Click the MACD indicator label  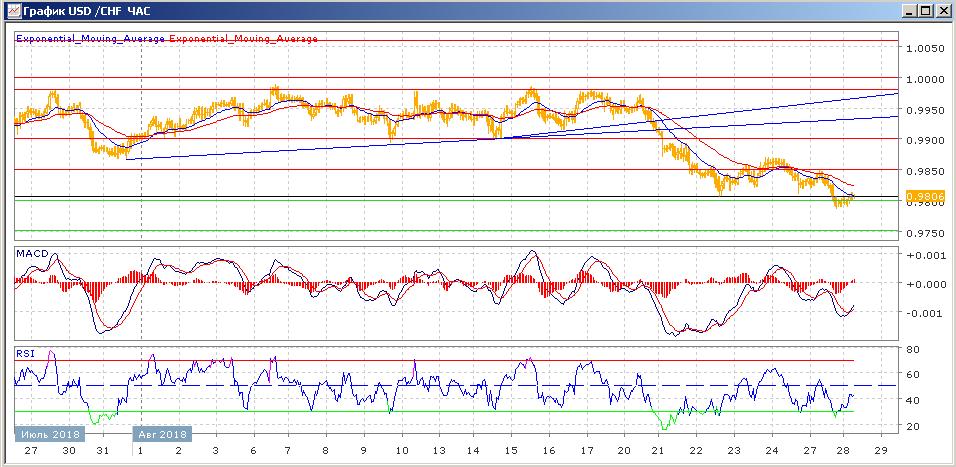tap(32, 253)
